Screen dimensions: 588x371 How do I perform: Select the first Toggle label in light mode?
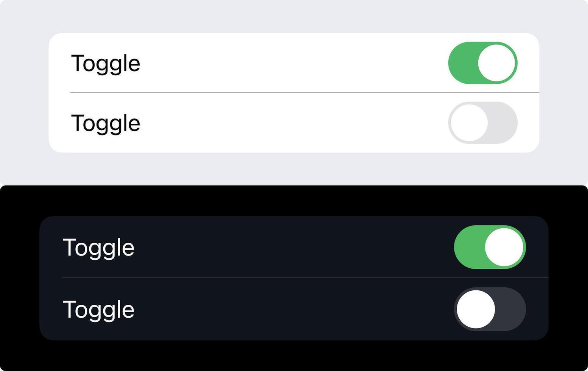(106, 63)
